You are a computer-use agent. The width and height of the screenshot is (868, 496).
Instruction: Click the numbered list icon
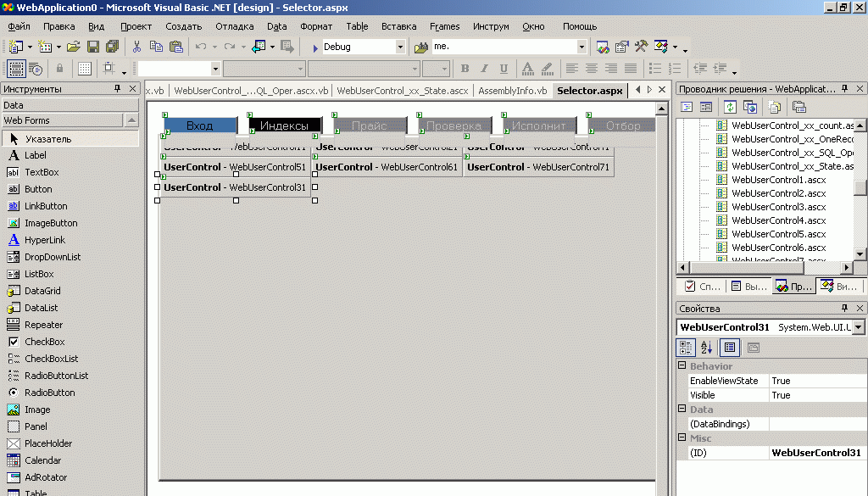[x=674, y=69]
